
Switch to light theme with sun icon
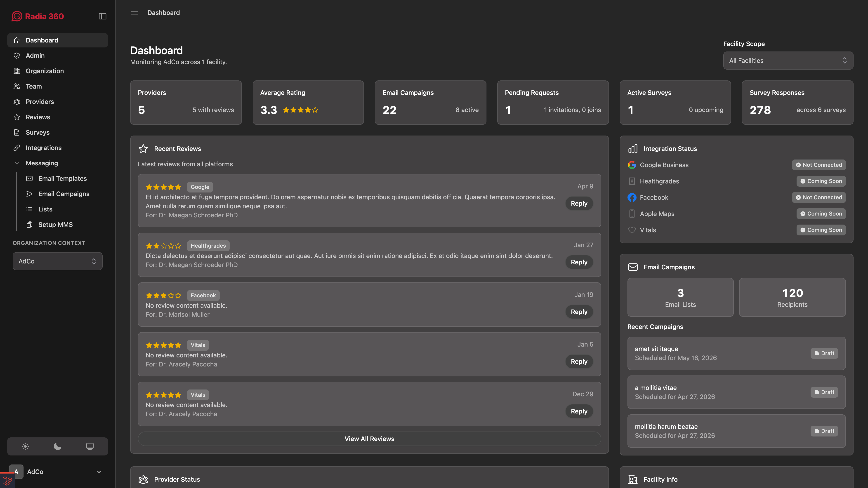click(x=25, y=446)
